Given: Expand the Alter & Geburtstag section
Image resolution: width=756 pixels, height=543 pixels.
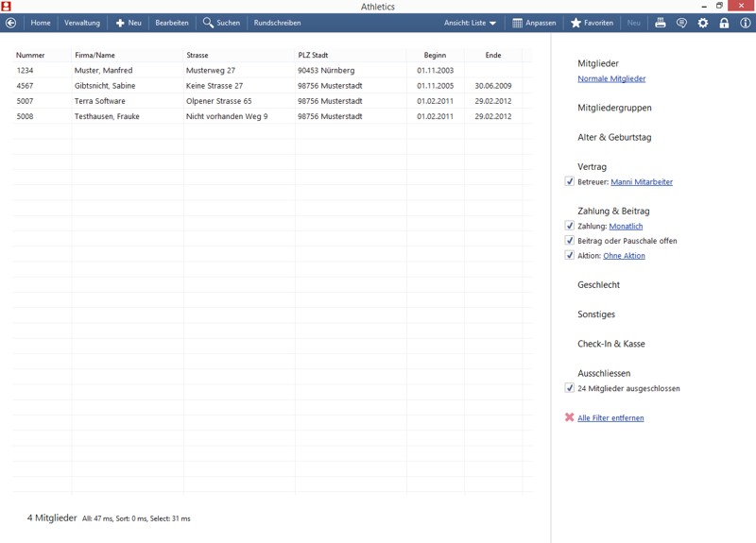Looking at the screenshot, I should pos(614,137).
